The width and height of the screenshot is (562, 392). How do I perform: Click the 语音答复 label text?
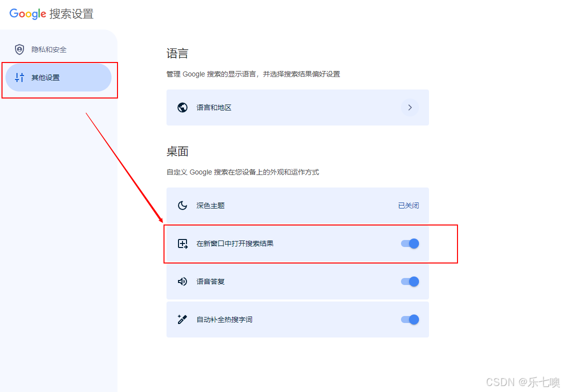coord(210,281)
